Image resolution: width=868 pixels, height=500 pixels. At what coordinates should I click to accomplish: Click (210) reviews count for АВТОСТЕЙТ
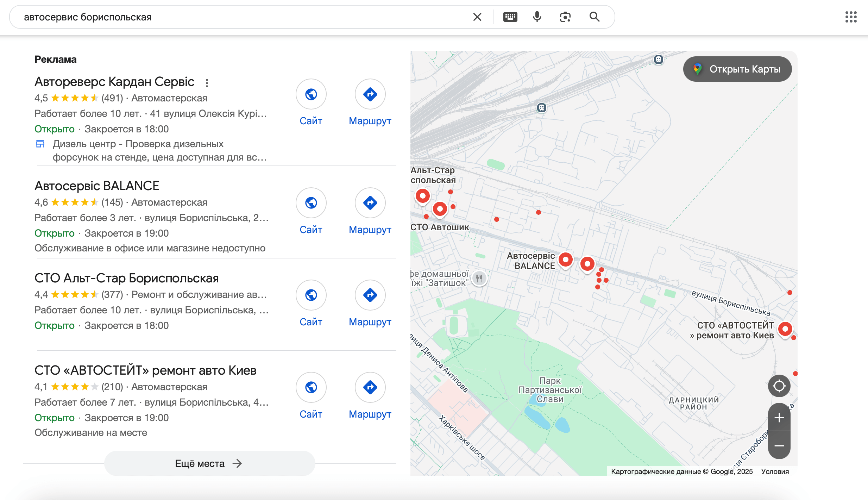tap(112, 387)
